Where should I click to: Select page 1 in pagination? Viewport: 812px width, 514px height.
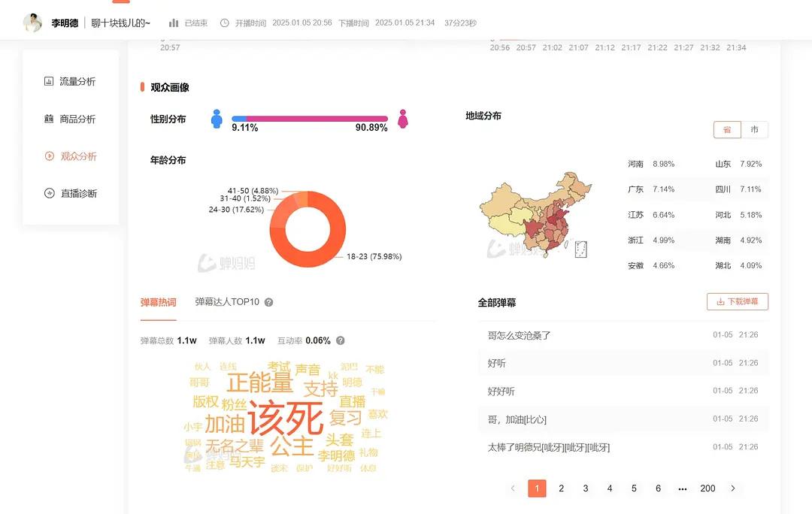pyautogui.click(x=537, y=488)
